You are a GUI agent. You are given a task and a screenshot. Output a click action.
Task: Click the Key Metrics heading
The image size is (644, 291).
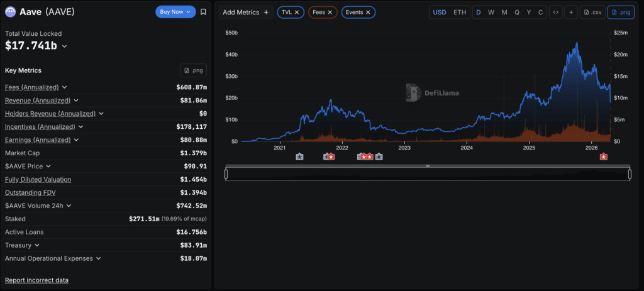point(23,70)
